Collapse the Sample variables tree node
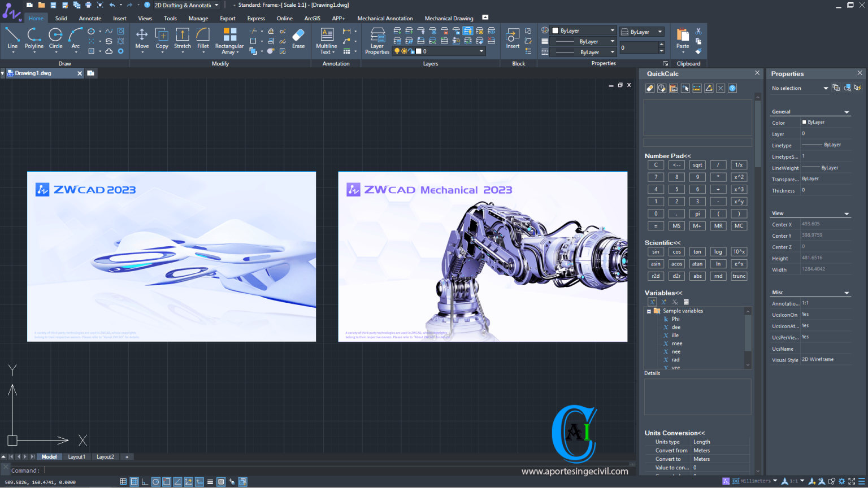 pyautogui.click(x=649, y=311)
